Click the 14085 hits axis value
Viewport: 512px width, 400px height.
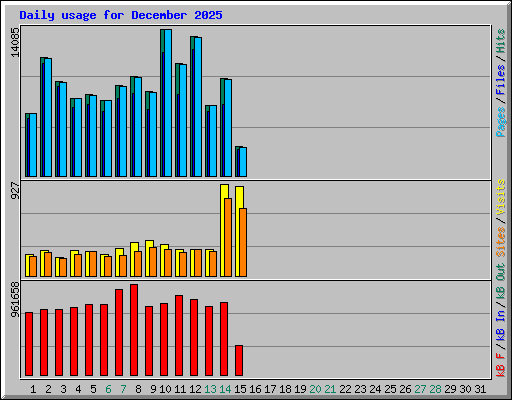[15, 42]
